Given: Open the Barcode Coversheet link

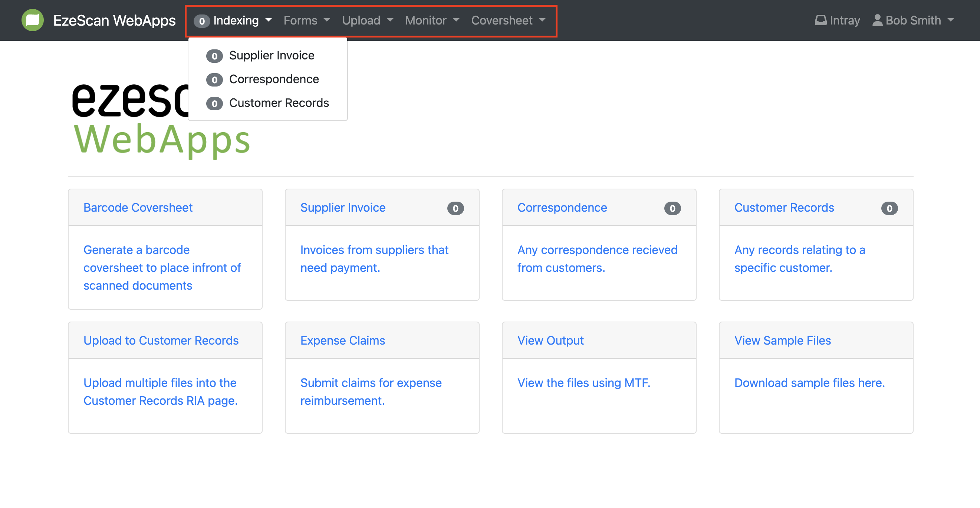Looking at the screenshot, I should pyautogui.click(x=138, y=208).
